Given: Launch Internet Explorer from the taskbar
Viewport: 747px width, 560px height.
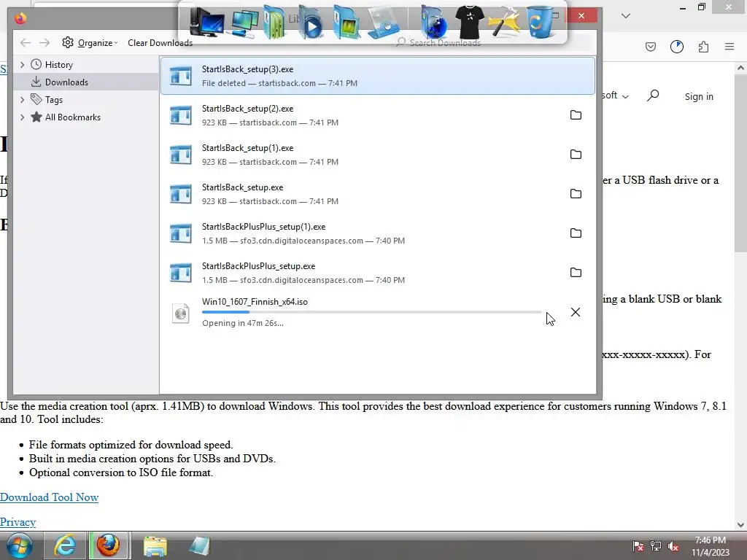Looking at the screenshot, I should pyautogui.click(x=65, y=545).
